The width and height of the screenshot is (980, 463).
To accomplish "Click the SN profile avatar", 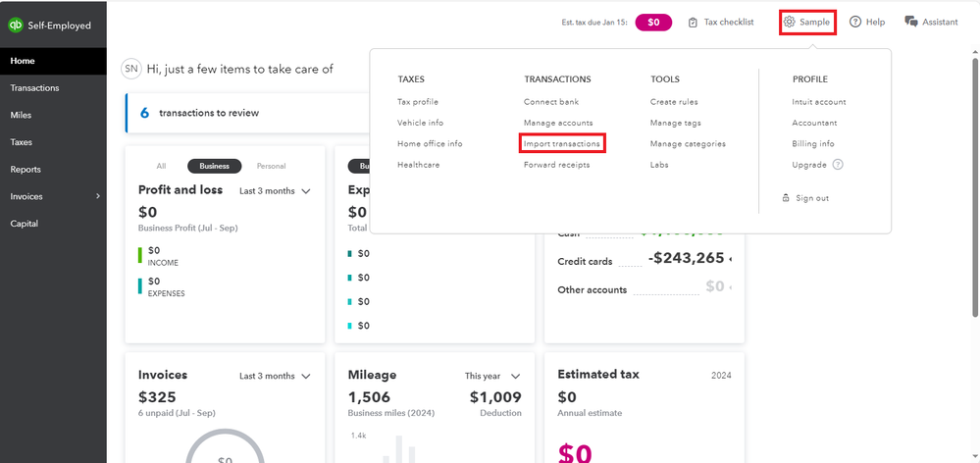I will (131, 69).
